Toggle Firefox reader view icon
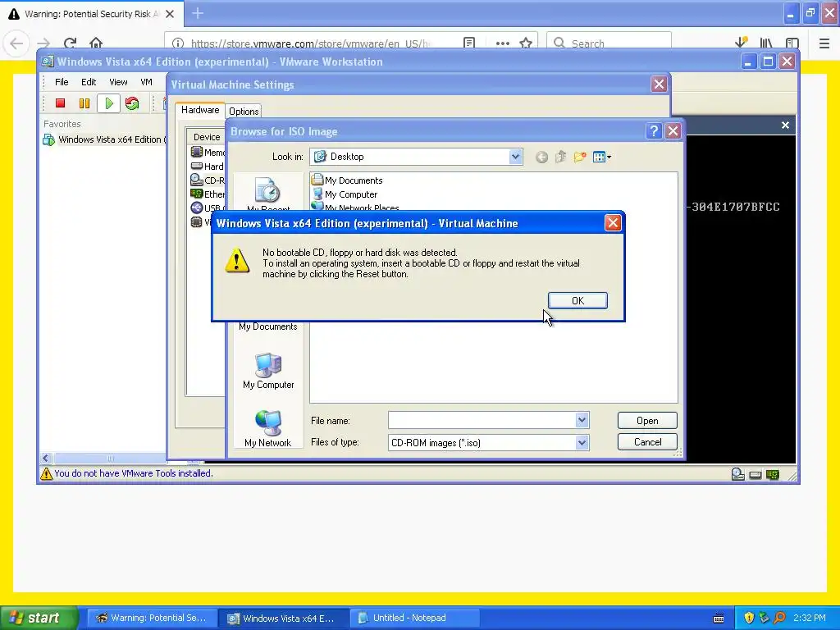 pyautogui.click(x=468, y=43)
